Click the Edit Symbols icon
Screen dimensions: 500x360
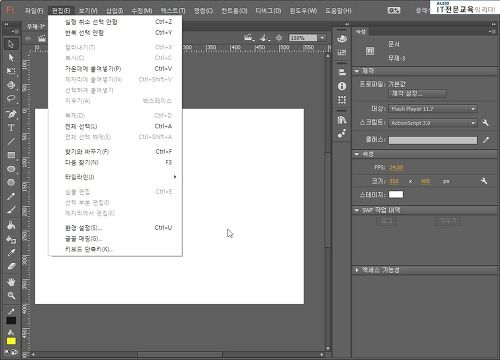pyautogui.click(x=264, y=38)
